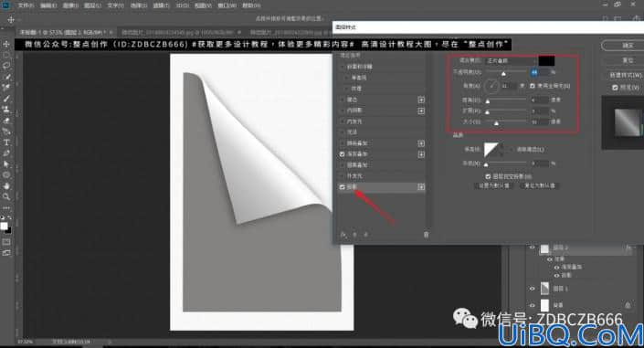Move effect up arrow in Layer Style
This screenshot has width=644, height=348.
pos(354,235)
